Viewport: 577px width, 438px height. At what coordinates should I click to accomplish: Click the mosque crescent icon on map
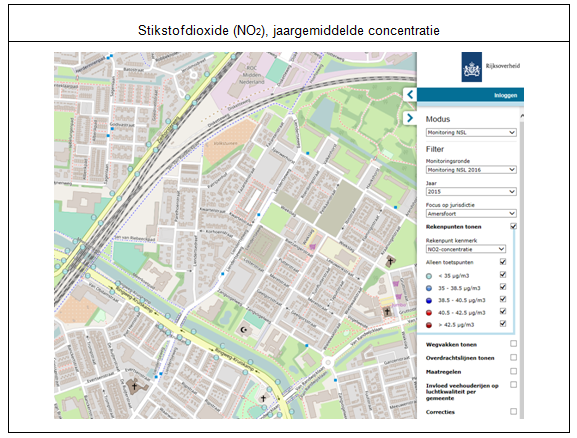tap(243, 330)
